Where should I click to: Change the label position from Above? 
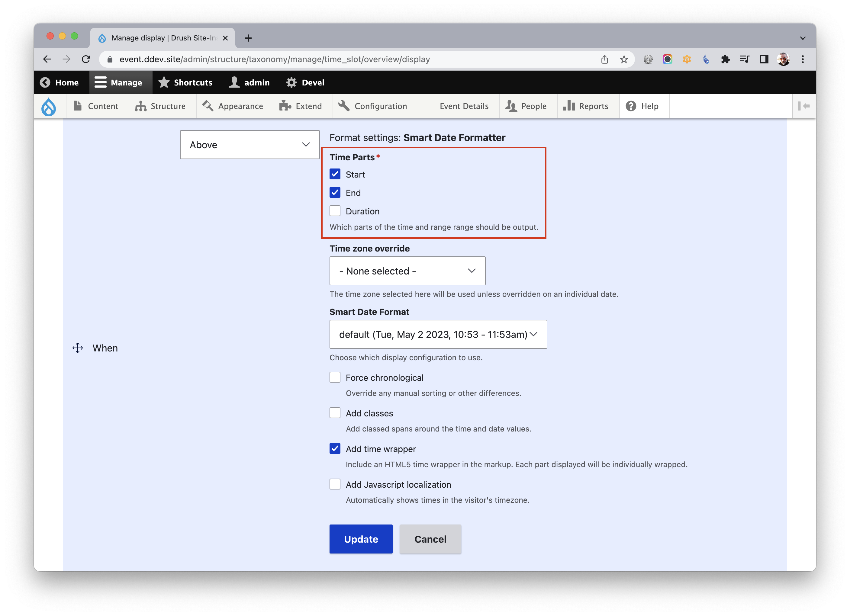pyautogui.click(x=249, y=145)
